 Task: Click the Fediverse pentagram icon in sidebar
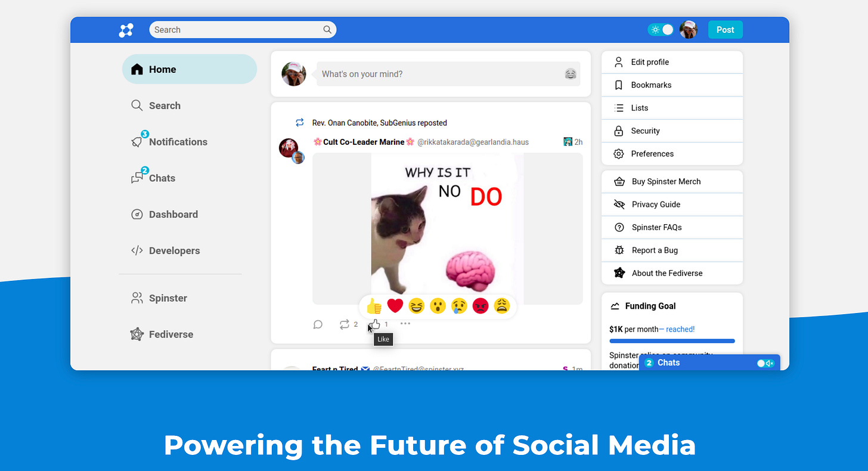137,334
